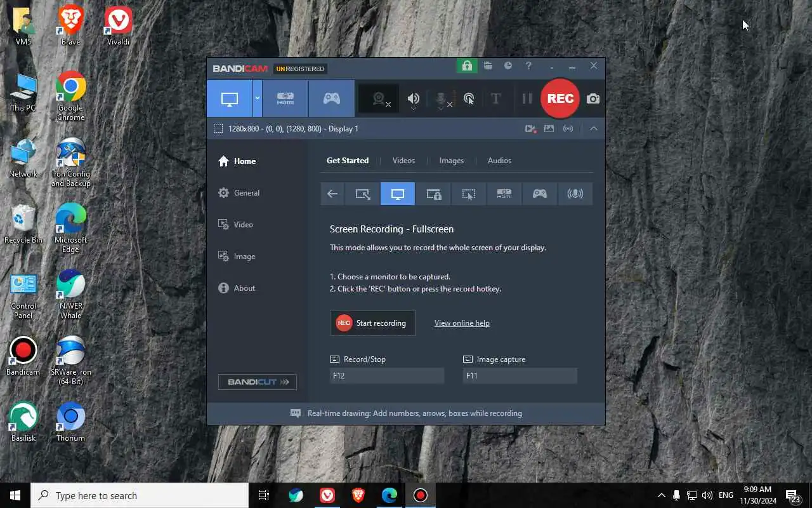
Task: Open the General settings section
Action: [x=239, y=193]
